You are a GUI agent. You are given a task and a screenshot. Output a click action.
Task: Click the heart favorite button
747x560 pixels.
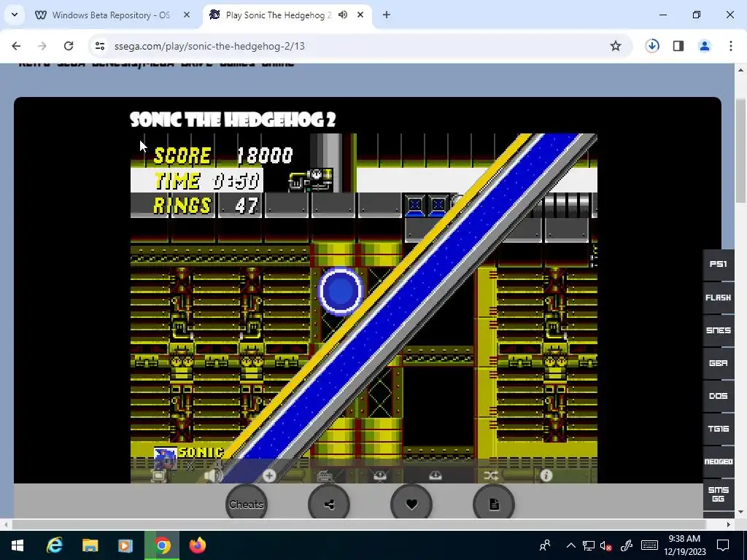click(411, 505)
